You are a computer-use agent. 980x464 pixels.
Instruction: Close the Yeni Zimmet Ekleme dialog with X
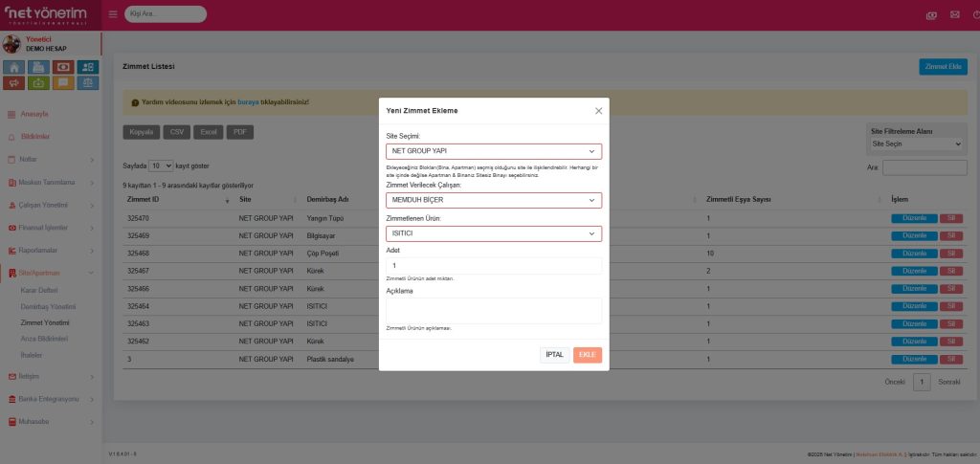pos(598,111)
